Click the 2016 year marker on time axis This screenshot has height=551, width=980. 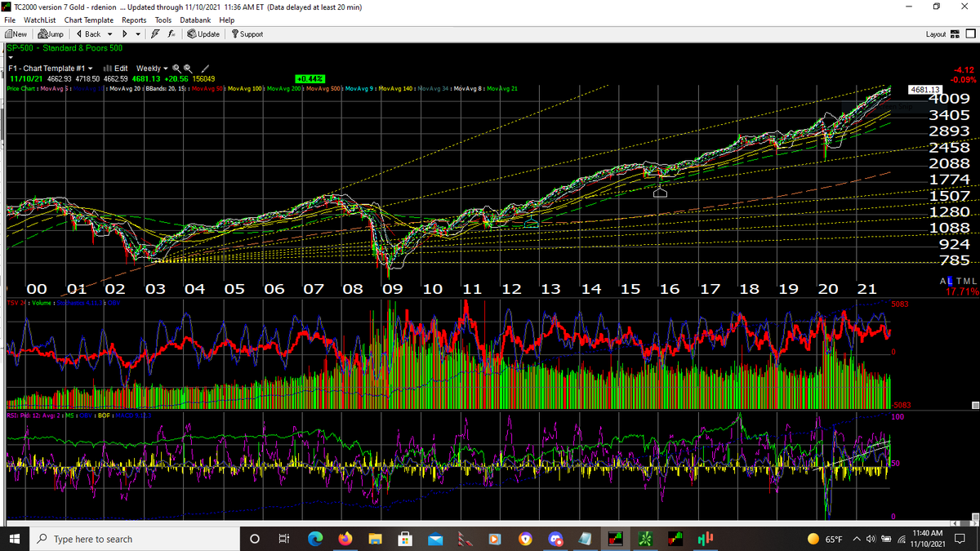click(669, 288)
